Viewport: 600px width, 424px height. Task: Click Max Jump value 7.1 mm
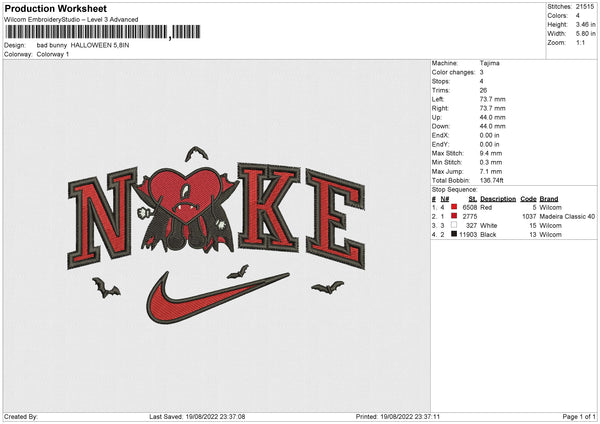pos(491,171)
